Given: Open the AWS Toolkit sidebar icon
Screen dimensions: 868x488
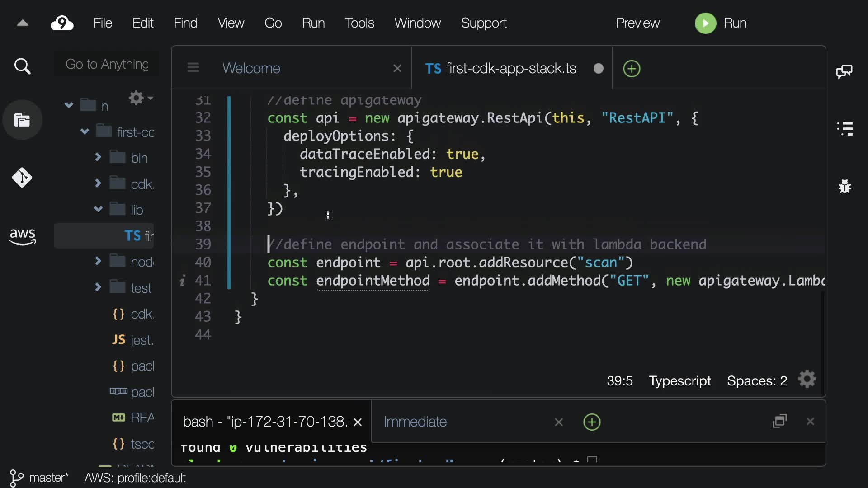Looking at the screenshot, I should (22, 236).
